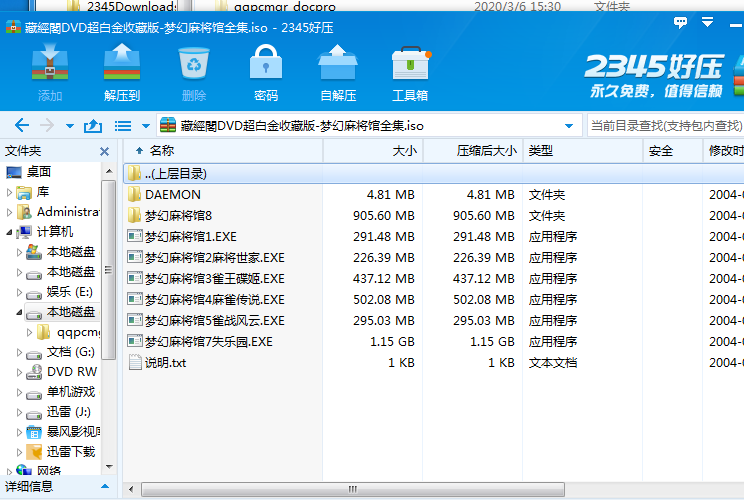Screen dimensions: 744x500
Task: Click the folder tree vertical scrollbar thumb
Action: (x=109, y=269)
